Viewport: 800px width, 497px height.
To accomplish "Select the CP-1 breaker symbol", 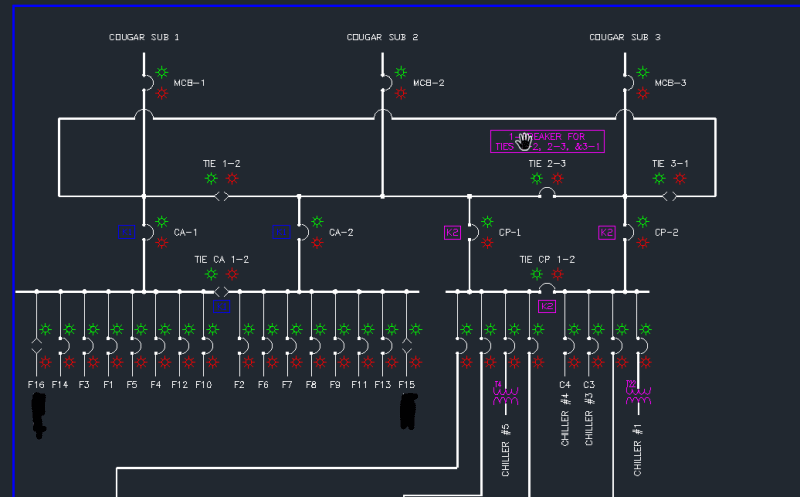I will (x=473, y=232).
